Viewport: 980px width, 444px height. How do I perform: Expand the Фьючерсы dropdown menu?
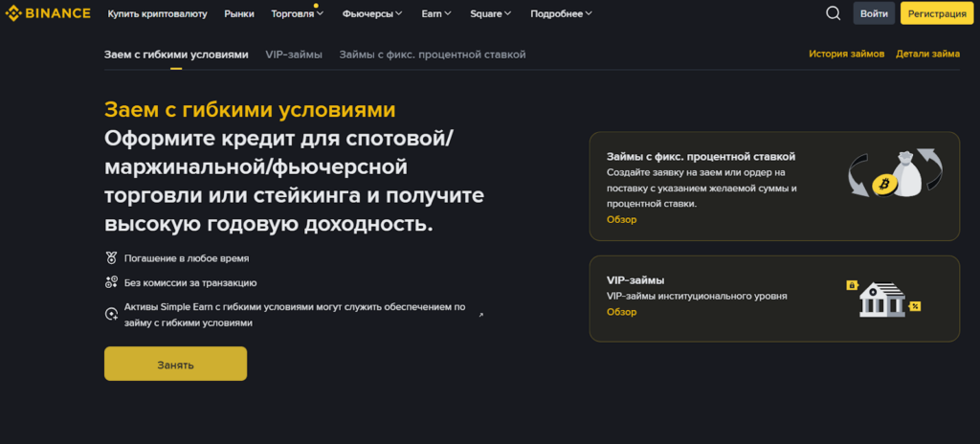372,14
